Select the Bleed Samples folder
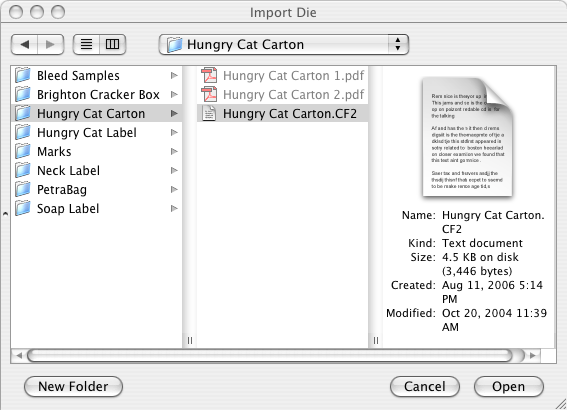 pyautogui.click(x=97, y=76)
